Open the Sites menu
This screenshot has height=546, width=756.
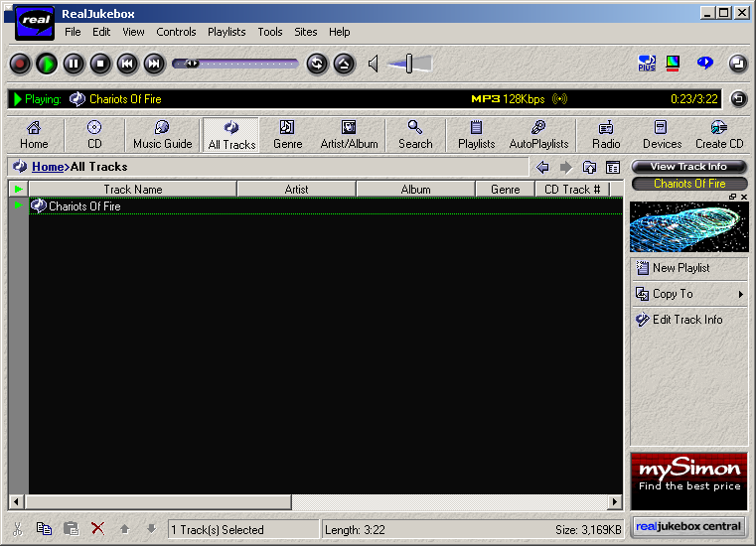306,32
